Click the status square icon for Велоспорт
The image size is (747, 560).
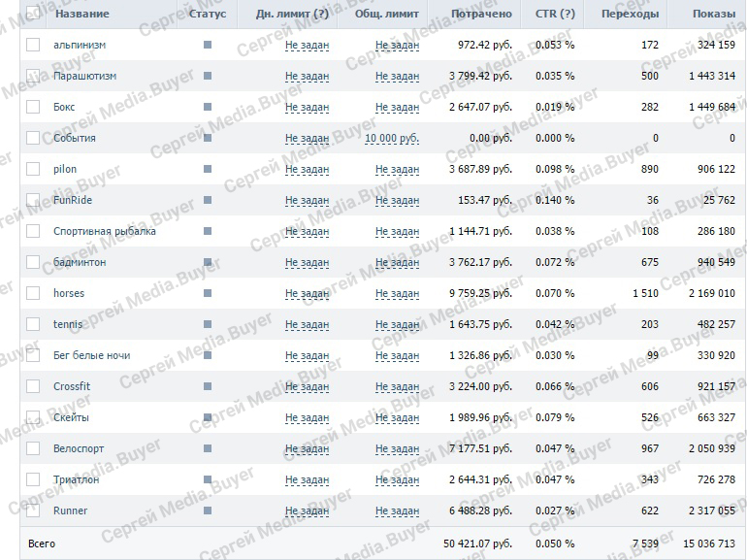208,448
